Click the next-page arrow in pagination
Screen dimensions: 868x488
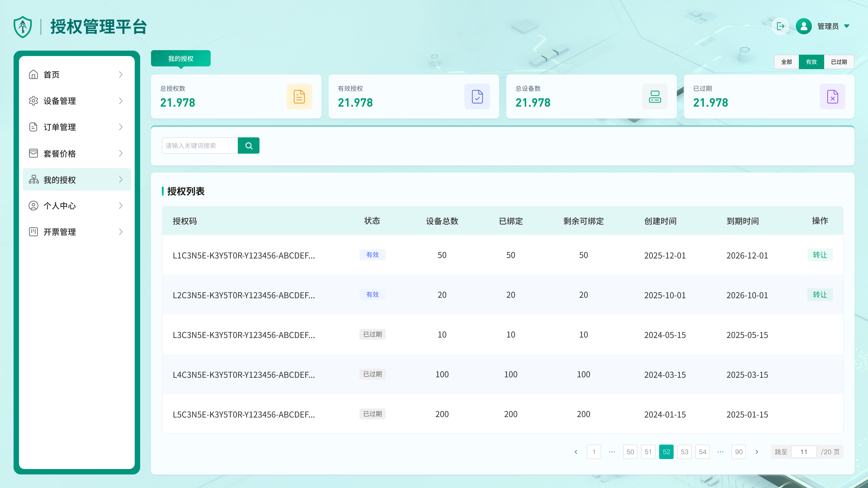[x=757, y=452]
